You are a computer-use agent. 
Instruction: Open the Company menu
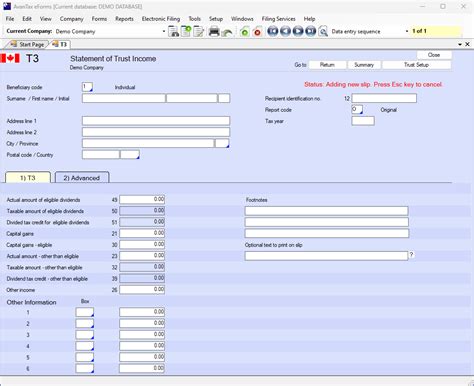pyautogui.click(x=72, y=19)
